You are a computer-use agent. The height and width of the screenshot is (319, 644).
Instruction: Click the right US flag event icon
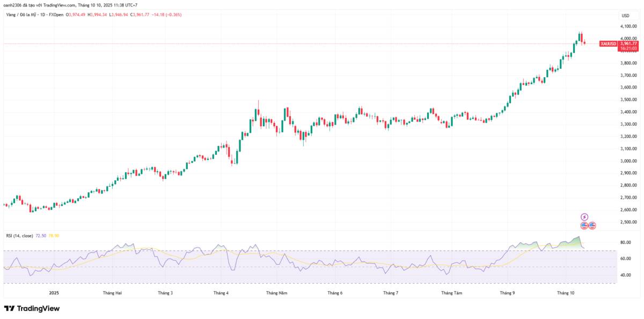592,226
